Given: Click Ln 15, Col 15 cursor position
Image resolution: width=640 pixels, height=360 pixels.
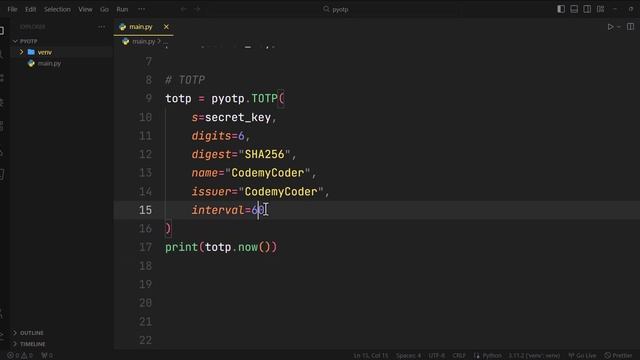Looking at the screenshot, I should [x=371, y=356].
